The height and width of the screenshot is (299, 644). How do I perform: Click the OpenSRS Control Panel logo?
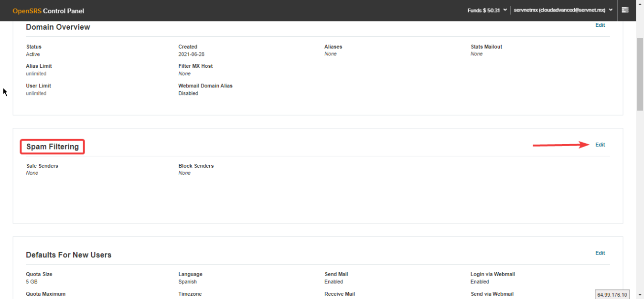(48, 11)
